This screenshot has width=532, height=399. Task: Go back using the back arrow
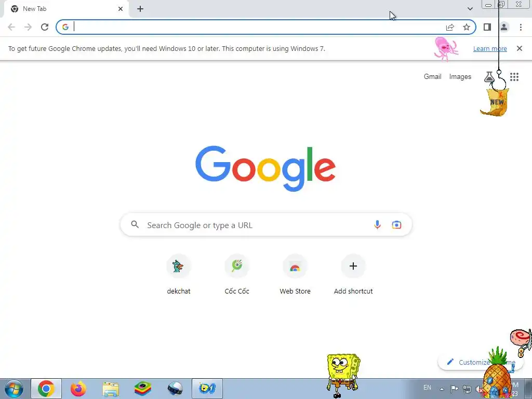point(11,27)
